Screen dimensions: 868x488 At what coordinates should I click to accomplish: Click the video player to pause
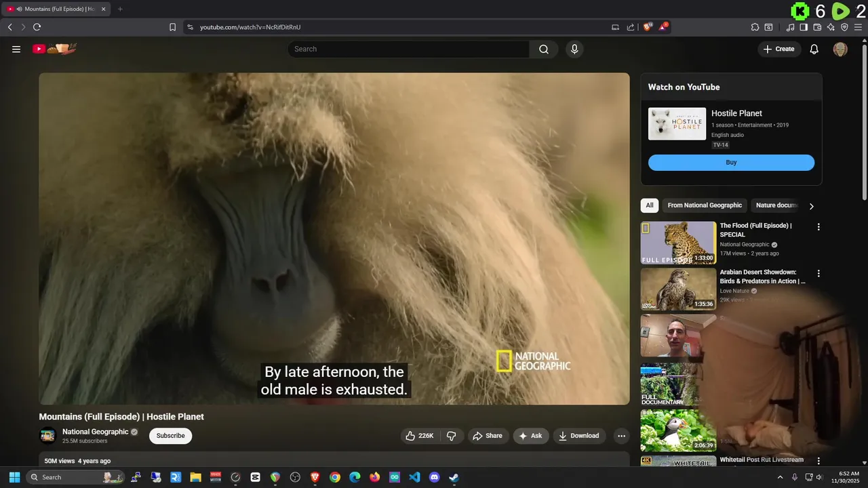coord(334,239)
